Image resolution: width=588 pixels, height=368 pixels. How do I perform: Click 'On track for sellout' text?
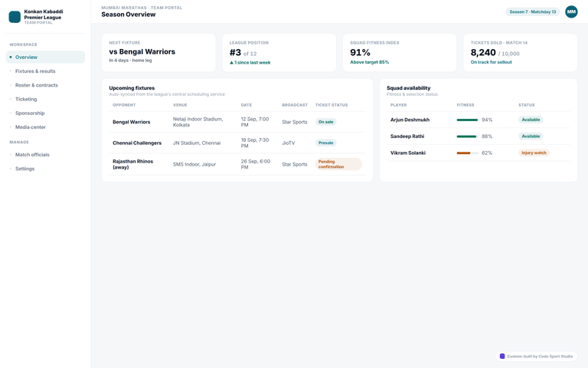pos(491,62)
